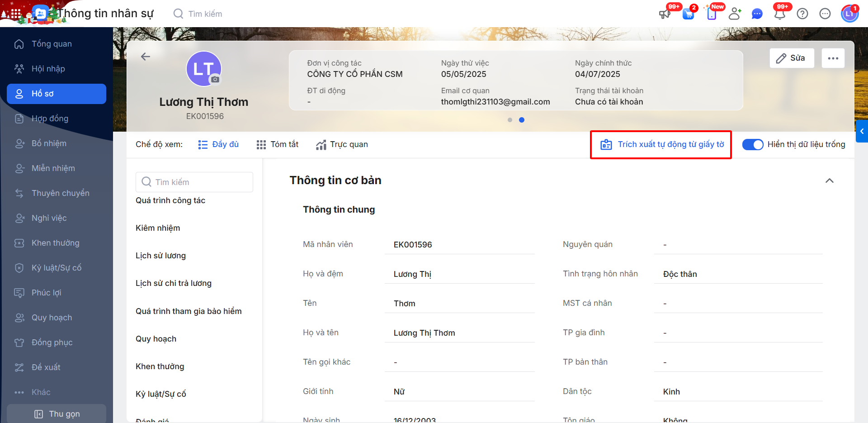This screenshot has width=868, height=423.
Task: Jump to Lịch sử lương section
Action: point(160,256)
